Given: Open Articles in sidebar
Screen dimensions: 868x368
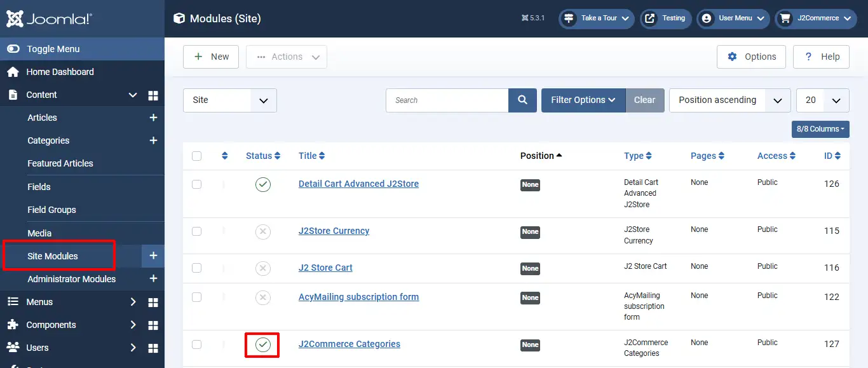Looking at the screenshot, I should [x=42, y=118].
